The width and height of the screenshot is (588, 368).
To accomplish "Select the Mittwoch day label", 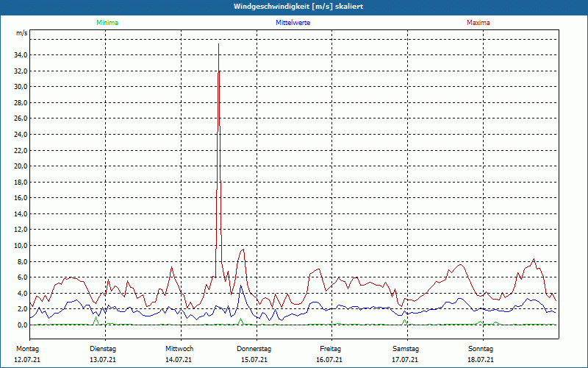I will click(x=179, y=348).
